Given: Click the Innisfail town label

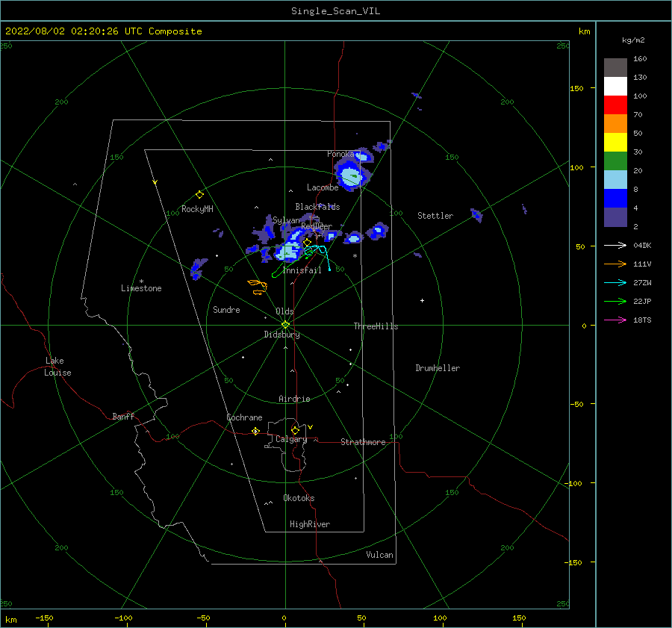Looking at the screenshot, I should (x=302, y=270).
